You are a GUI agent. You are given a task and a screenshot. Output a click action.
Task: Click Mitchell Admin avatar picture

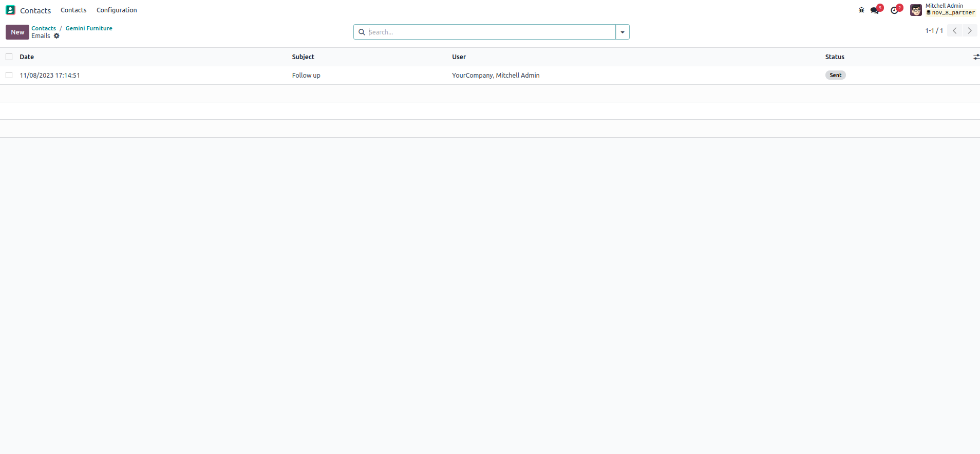click(916, 10)
